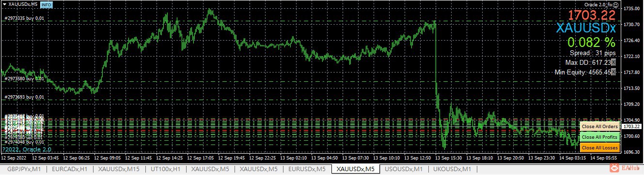644x175 pixels.
Task: Click the Close All Profits button
Action: tap(600, 137)
